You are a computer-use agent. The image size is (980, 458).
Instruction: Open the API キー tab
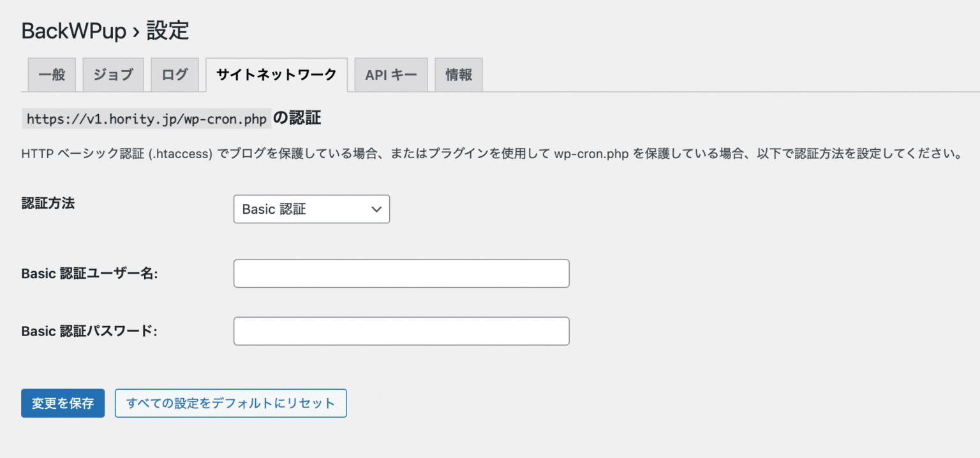pyautogui.click(x=390, y=75)
